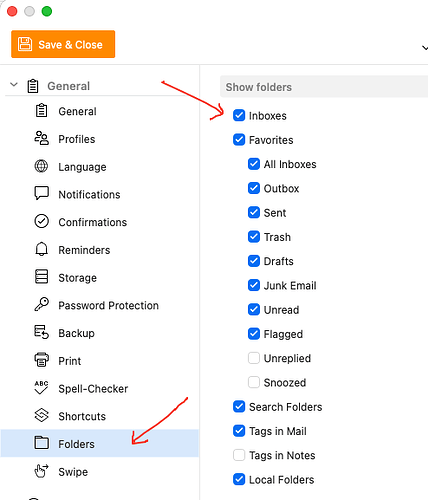Collapse the General section chevron
The image size is (428, 500).
[14, 85]
